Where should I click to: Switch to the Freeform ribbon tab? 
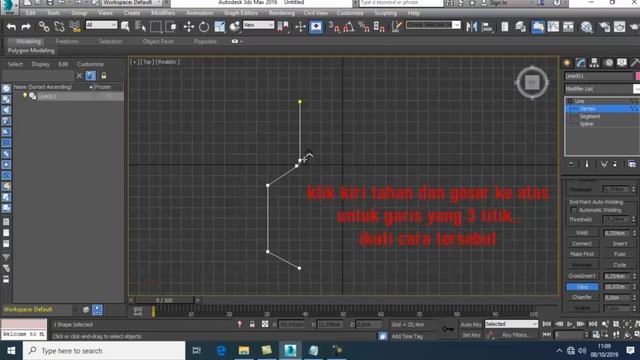tap(67, 41)
